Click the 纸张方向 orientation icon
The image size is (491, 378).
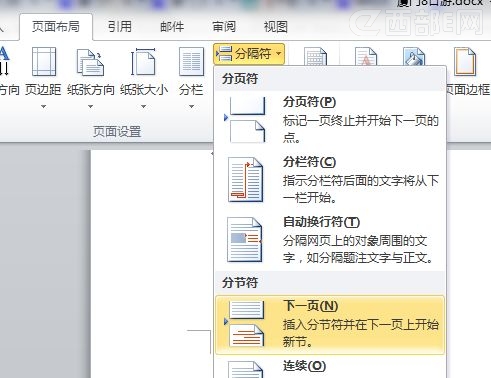pyautogui.click(x=90, y=62)
